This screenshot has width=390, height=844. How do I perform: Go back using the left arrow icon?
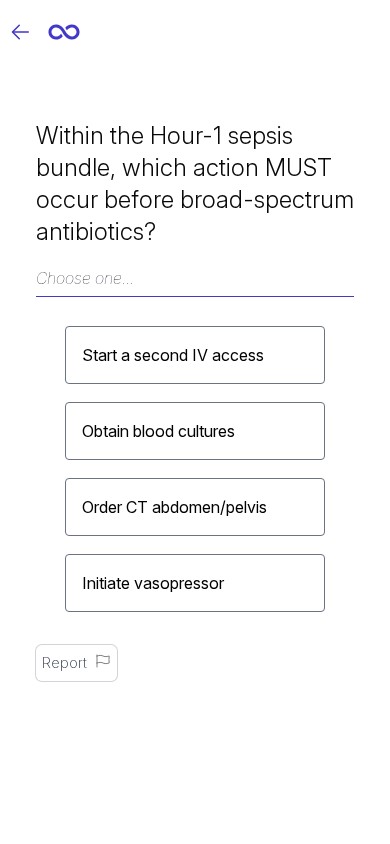pyautogui.click(x=20, y=32)
